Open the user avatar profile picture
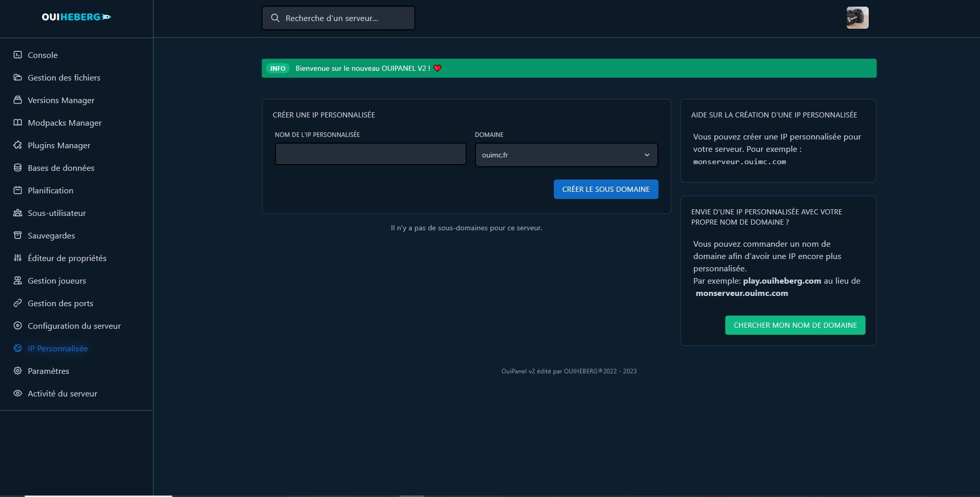 pyautogui.click(x=857, y=18)
